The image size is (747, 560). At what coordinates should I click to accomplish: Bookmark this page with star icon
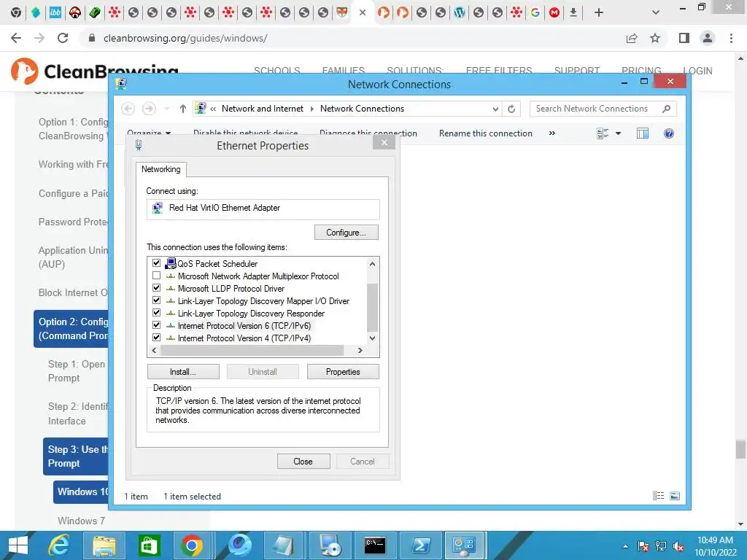pyautogui.click(x=655, y=38)
